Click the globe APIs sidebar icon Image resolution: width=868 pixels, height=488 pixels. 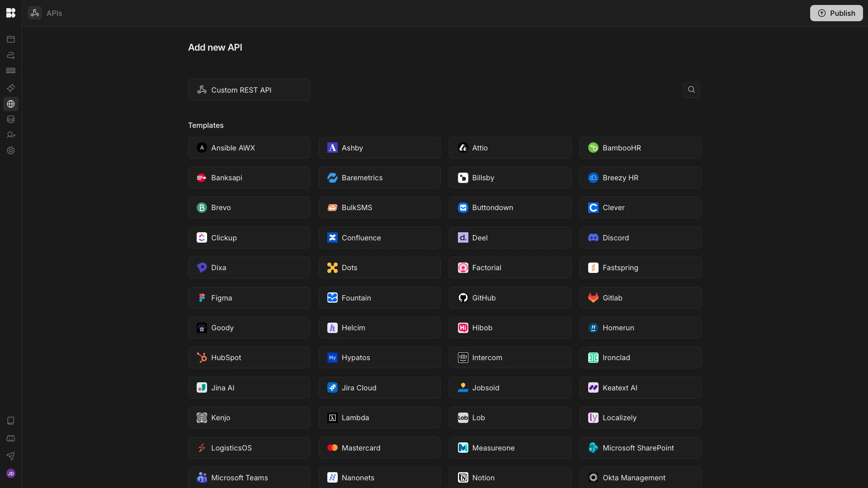[x=11, y=104]
